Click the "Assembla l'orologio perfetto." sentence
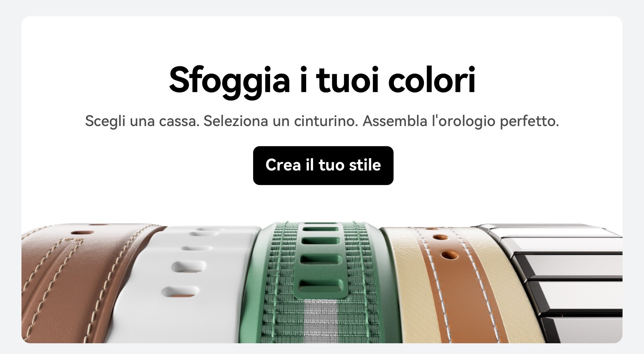Image resolution: width=644 pixels, height=354 pixels. [461, 121]
